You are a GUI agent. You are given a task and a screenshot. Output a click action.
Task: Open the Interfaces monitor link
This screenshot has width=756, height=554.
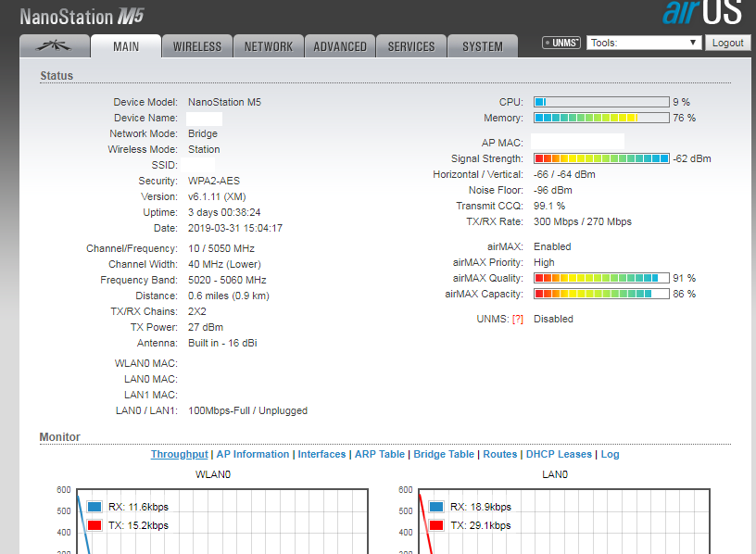tap(321, 454)
